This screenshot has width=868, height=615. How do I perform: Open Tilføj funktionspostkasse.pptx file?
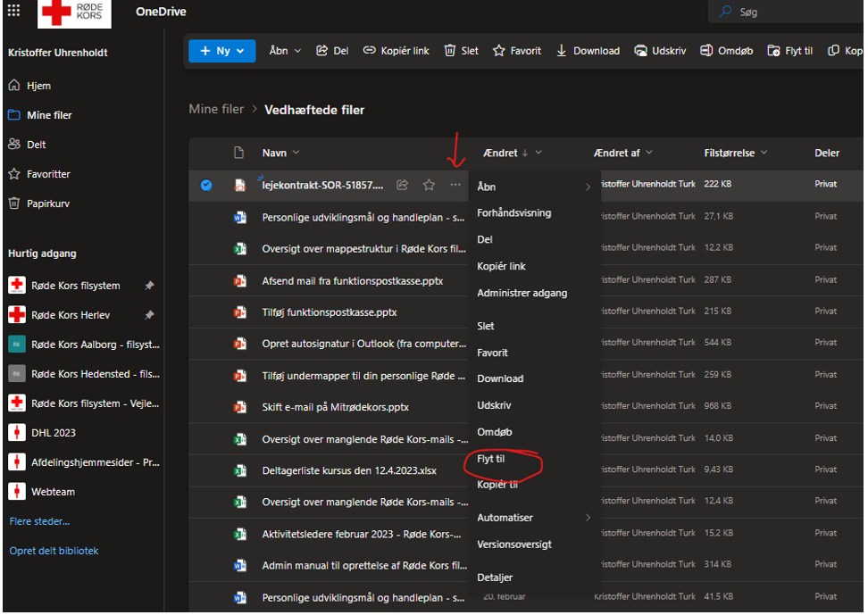(330, 312)
